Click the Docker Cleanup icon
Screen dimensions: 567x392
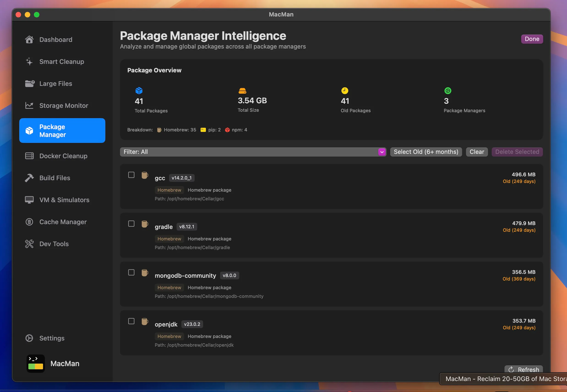pos(29,156)
